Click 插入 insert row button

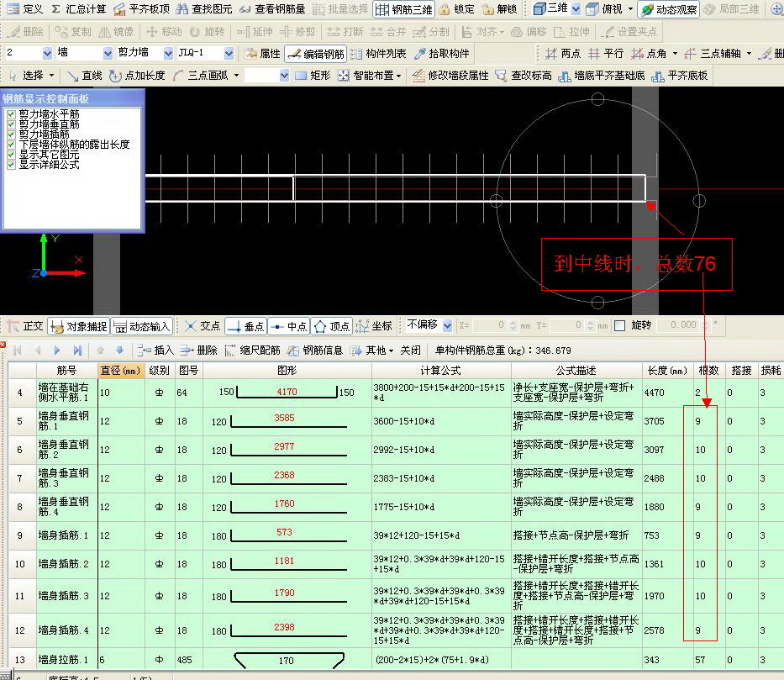coord(155,350)
